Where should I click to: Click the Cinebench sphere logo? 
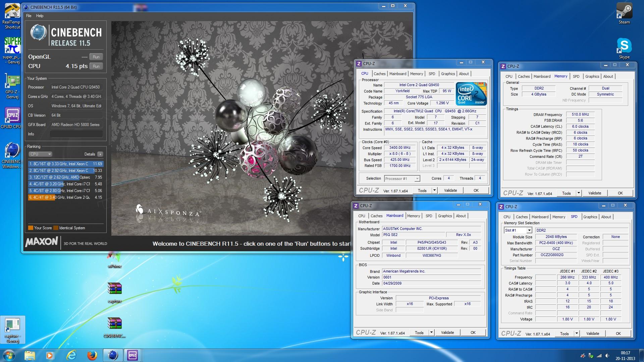(x=38, y=33)
